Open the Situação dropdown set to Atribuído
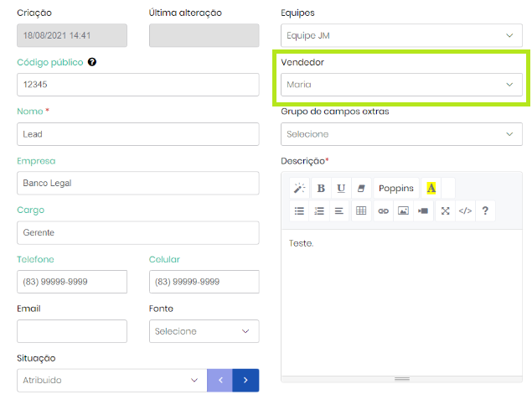This screenshot has width=532, height=405. pyautogui.click(x=111, y=380)
